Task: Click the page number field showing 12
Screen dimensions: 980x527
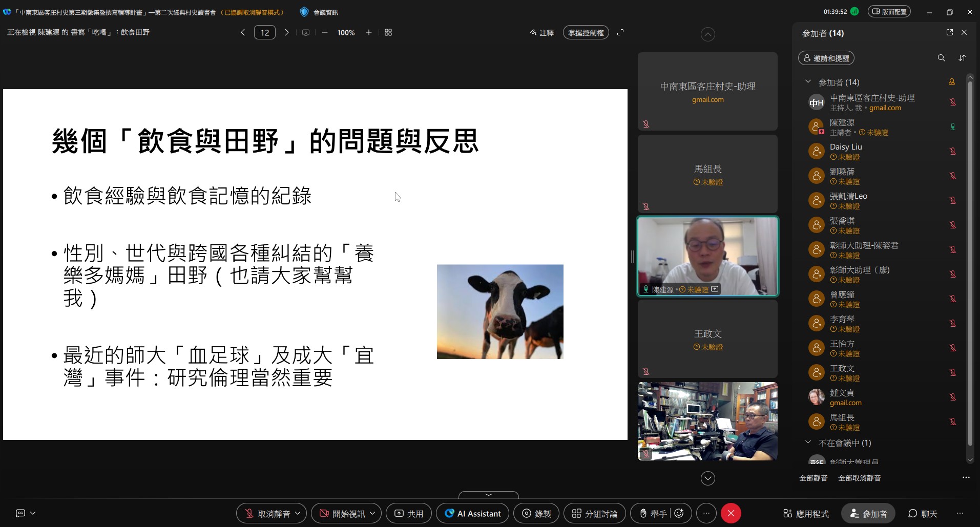Action: click(264, 32)
